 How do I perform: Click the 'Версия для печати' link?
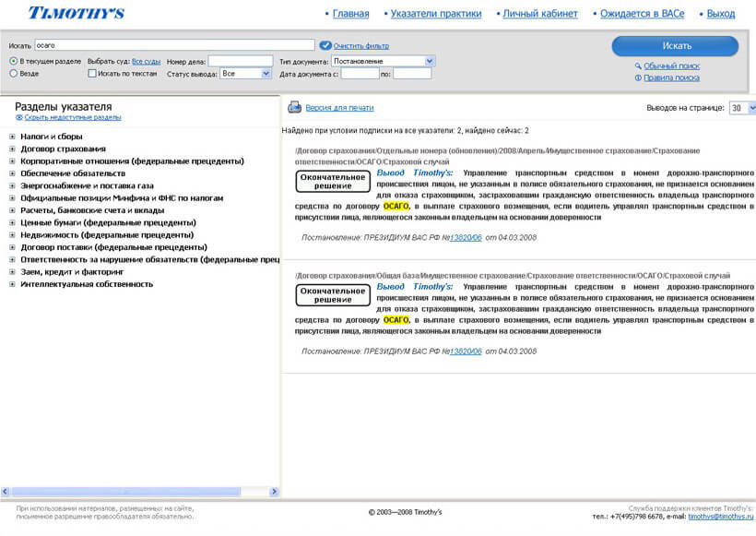339,108
